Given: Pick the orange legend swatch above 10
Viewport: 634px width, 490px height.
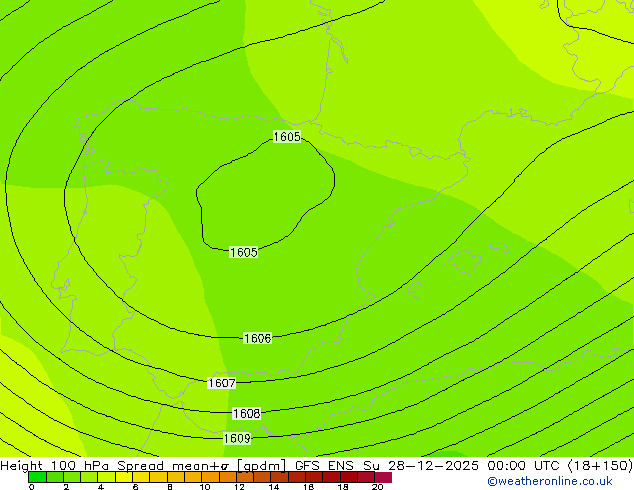Looking at the screenshot, I should tap(210, 477).
